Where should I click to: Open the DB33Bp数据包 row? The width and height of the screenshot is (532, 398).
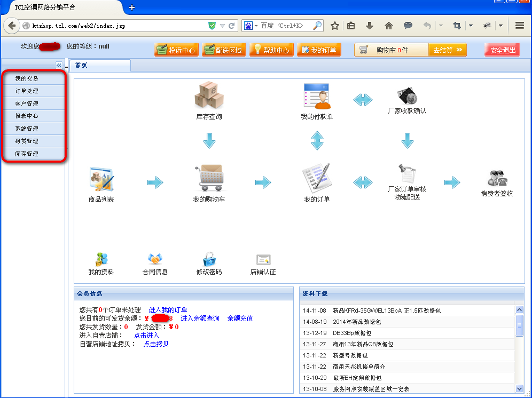[408, 333]
